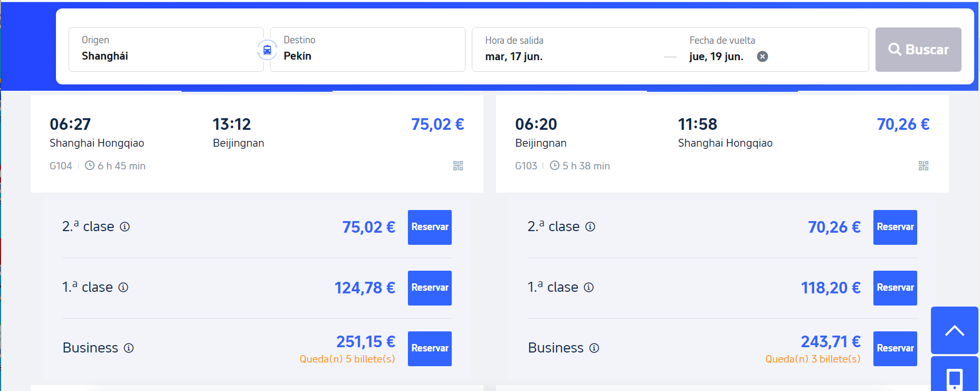Show info for 2.ª clase on G103
This screenshot has height=391, width=980.
coord(590,227)
